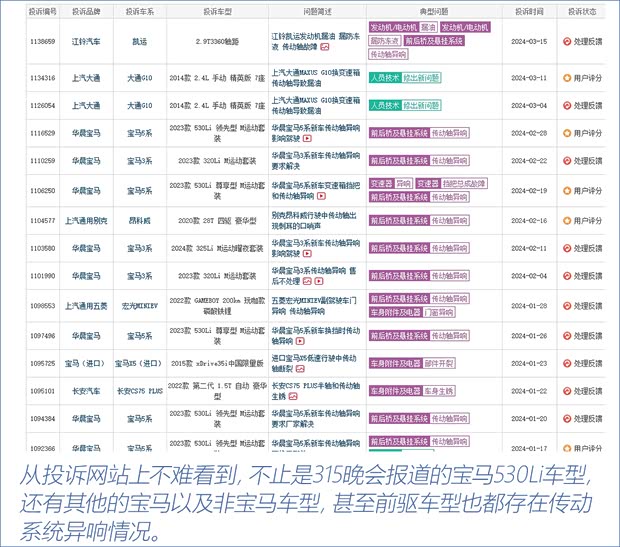Click the 投诉车型 column header

point(217,12)
